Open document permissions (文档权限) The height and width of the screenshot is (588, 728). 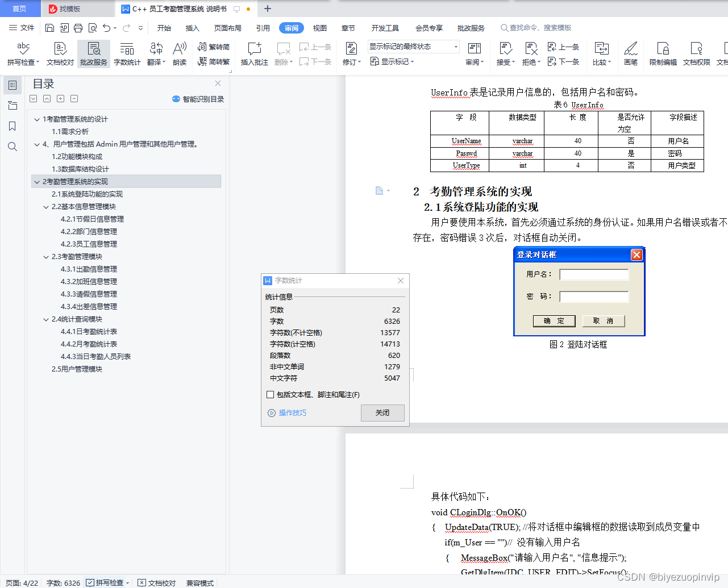point(697,53)
